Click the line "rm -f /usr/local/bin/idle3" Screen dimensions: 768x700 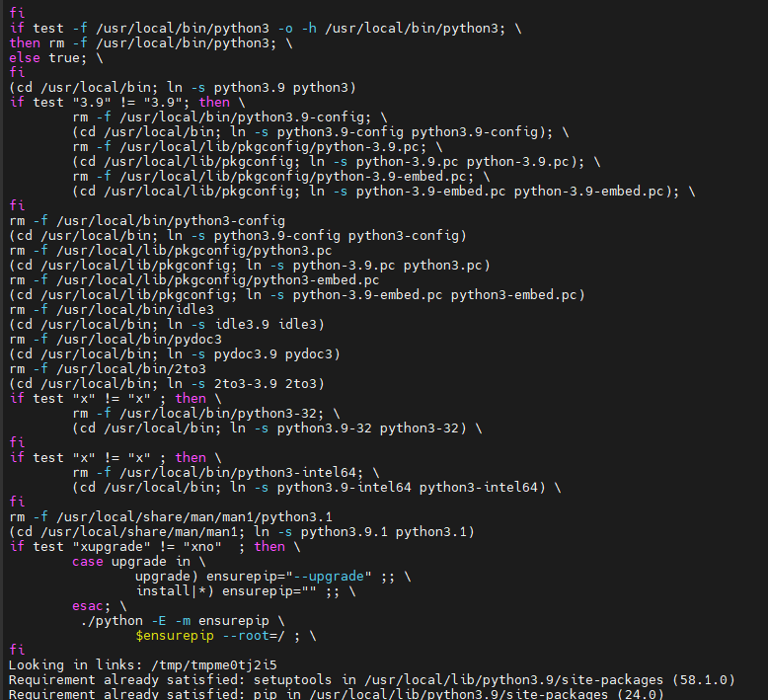pyautogui.click(x=112, y=310)
